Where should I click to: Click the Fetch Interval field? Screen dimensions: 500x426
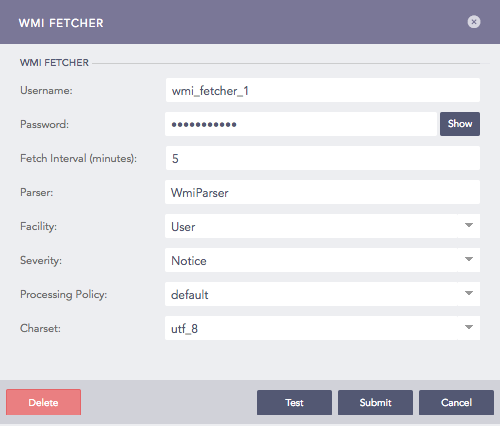[x=323, y=158]
